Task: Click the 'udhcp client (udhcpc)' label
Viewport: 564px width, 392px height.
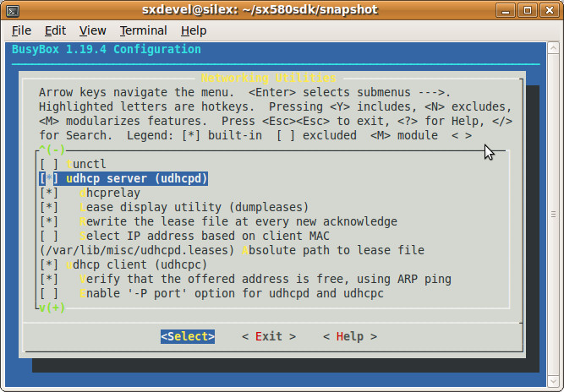Action: tap(137, 264)
